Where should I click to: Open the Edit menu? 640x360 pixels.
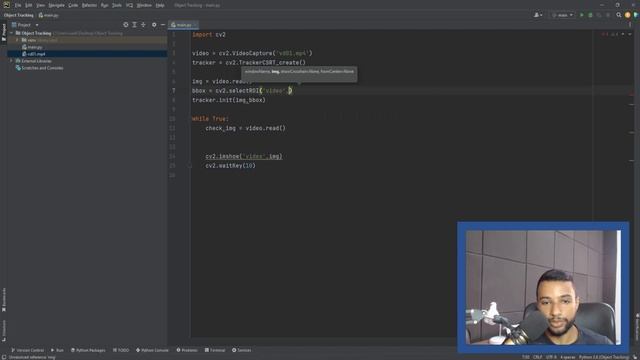point(29,5)
